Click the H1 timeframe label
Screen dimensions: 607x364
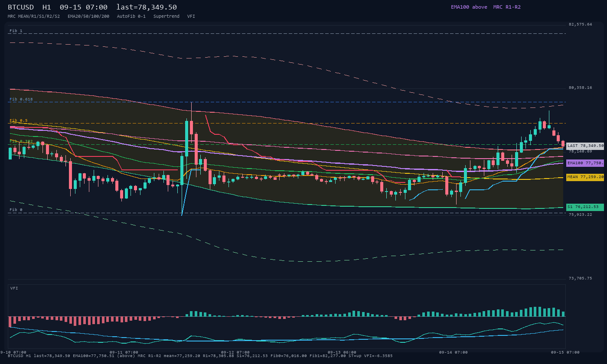[x=47, y=7]
